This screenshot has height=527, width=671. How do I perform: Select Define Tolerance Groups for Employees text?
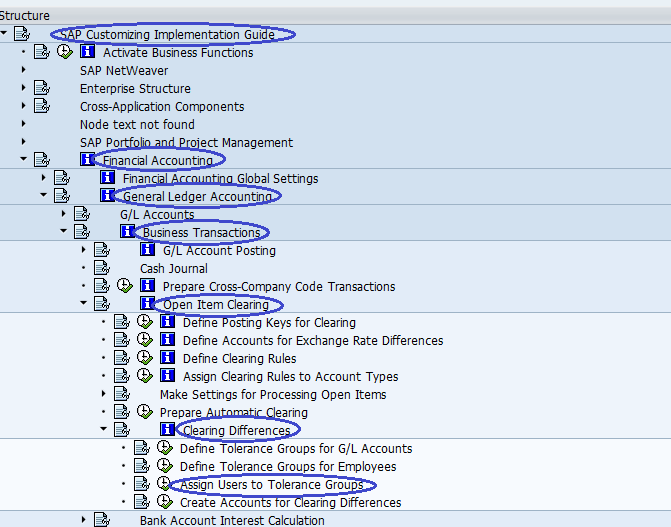tap(288, 466)
